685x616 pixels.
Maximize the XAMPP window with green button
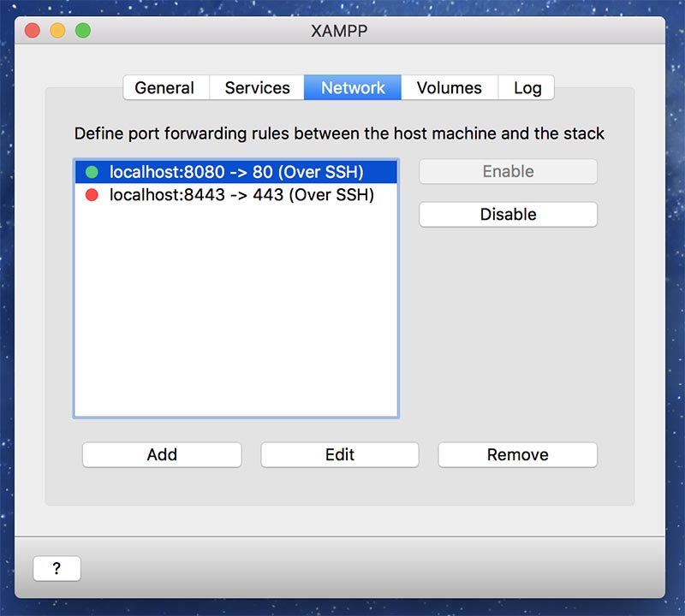coord(83,31)
